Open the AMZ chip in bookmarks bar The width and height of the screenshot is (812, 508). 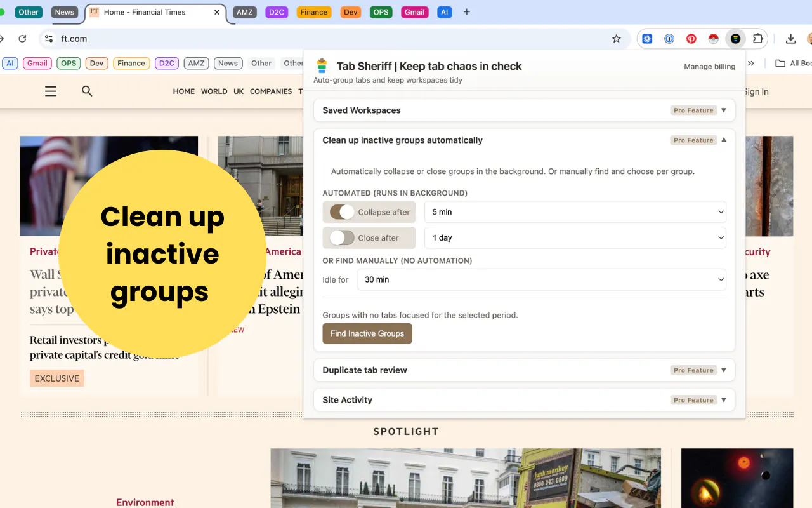197,63
